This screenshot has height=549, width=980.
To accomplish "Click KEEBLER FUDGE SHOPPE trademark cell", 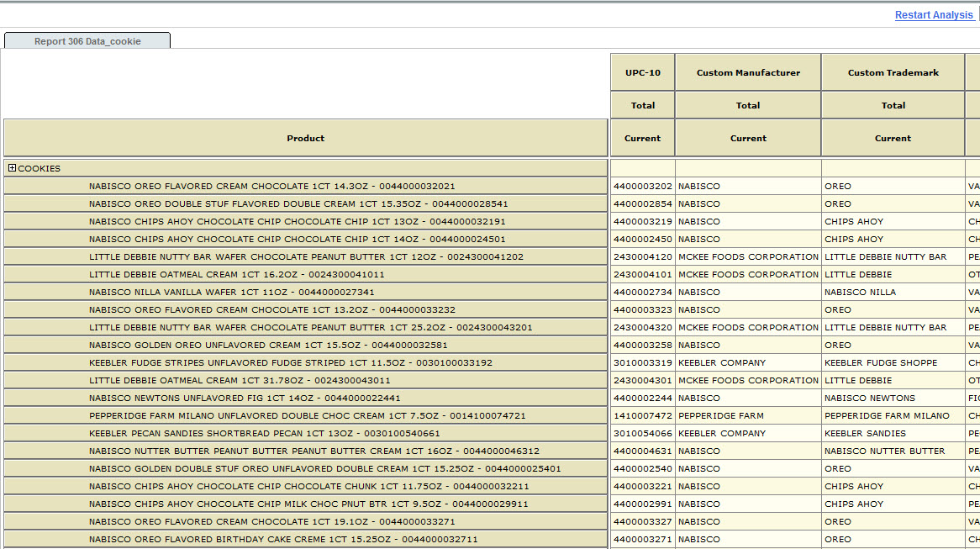I will click(x=893, y=362).
